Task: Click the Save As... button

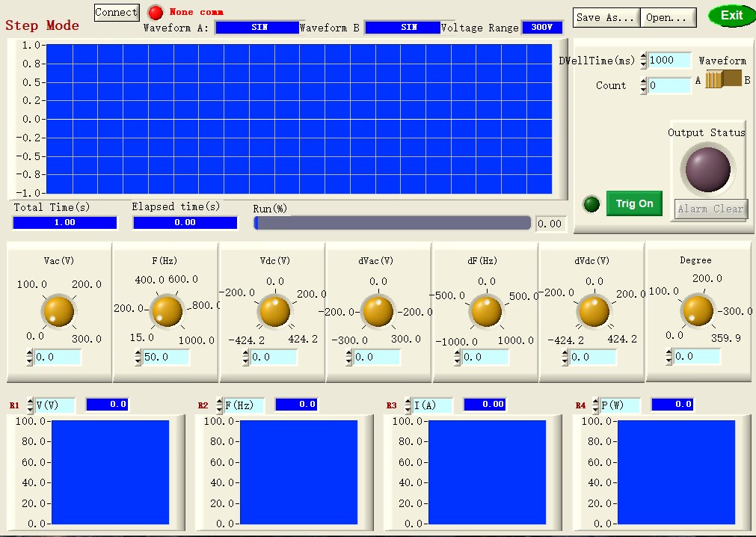Action: coord(606,17)
